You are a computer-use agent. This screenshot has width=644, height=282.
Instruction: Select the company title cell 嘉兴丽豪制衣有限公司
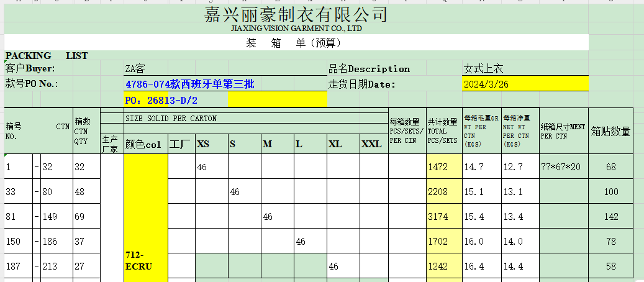coord(296,15)
